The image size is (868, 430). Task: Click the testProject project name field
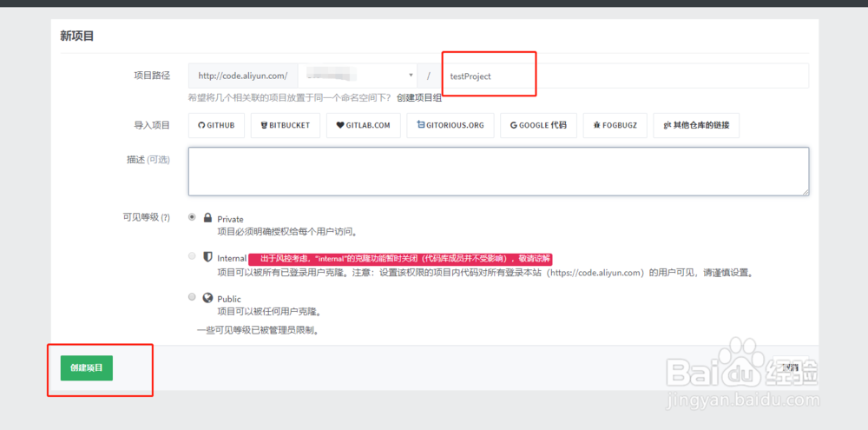pos(625,76)
